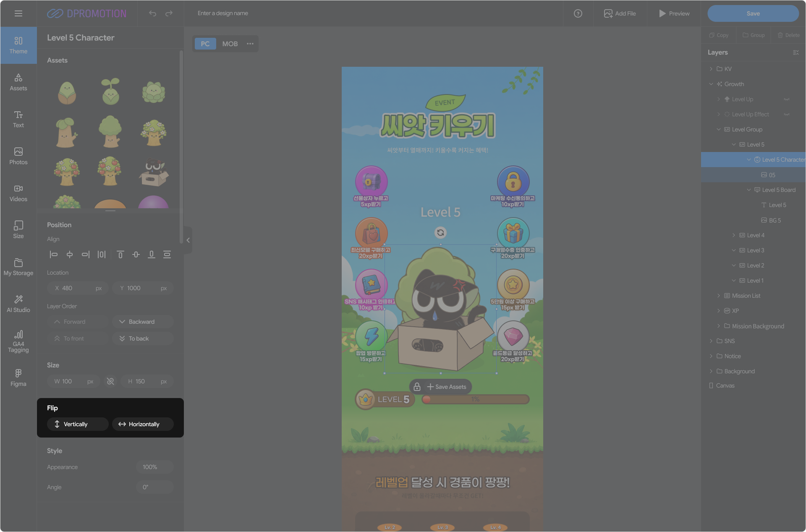
Task: Expand the Level 4 layer
Action: coord(733,235)
